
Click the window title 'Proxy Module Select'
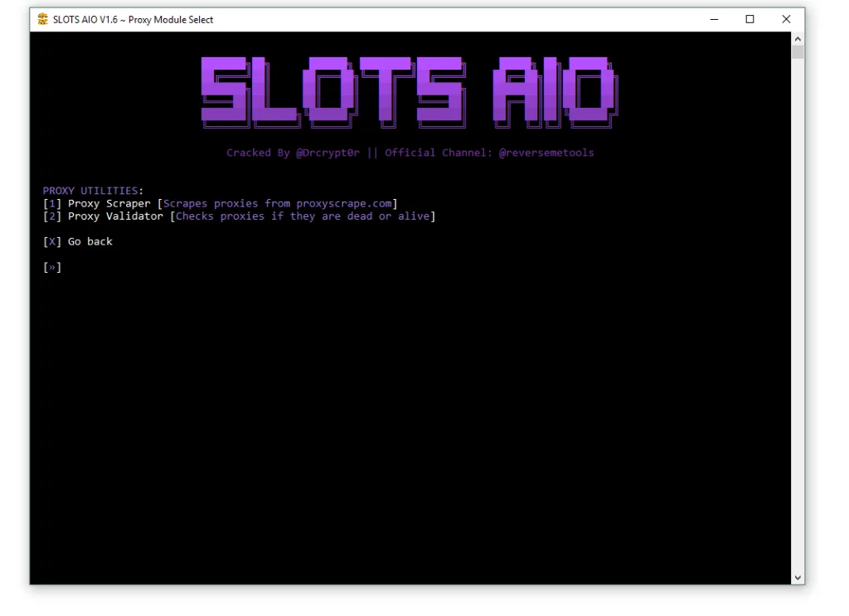(170, 20)
